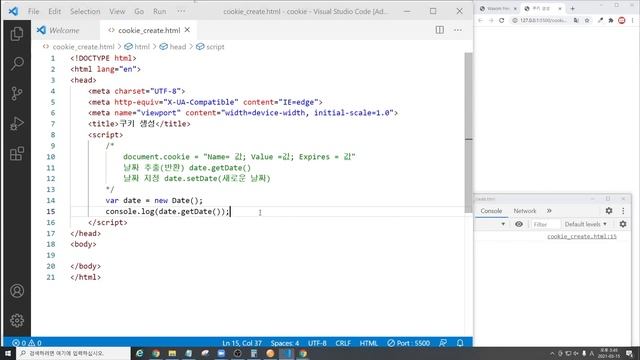This screenshot has height=360, width=640.
Task: Switch to the Console tab in DevTools
Action: 491,211
